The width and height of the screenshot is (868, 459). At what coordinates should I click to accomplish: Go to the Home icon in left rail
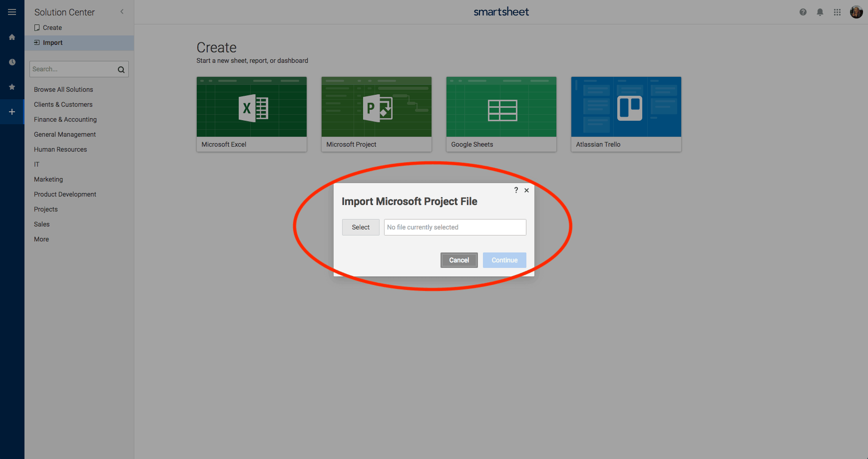[x=12, y=37]
